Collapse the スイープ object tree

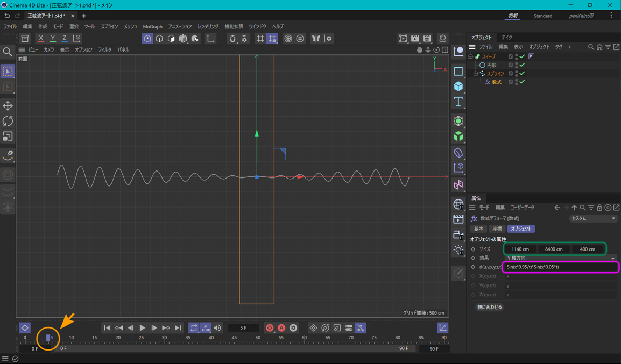pyautogui.click(x=470, y=56)
